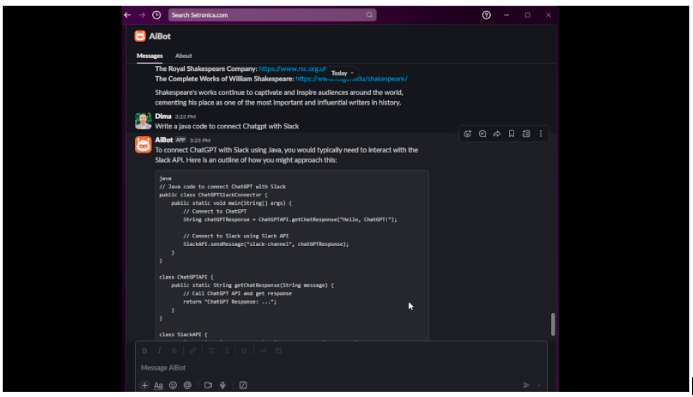Click the AiBot avatar beside its reply
The width and height of the screenshot is (693, 397).
[x=143, y=144]
